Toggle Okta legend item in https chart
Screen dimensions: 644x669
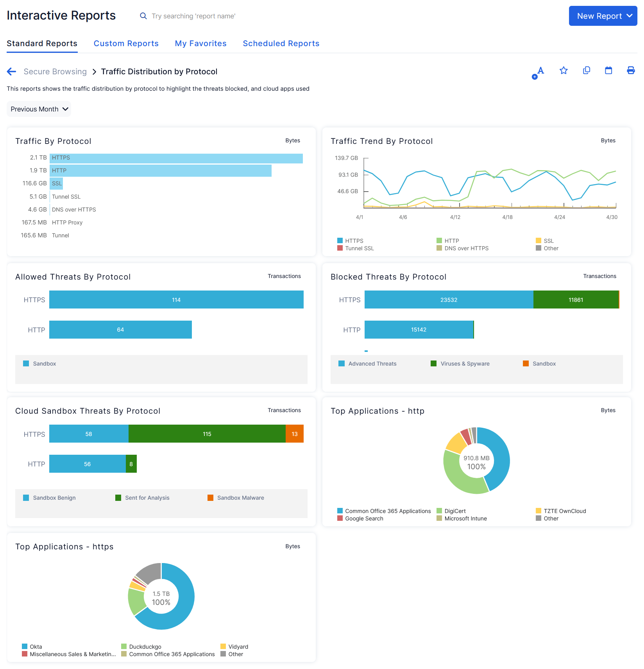pyautogui.click(x=32, y=647)
